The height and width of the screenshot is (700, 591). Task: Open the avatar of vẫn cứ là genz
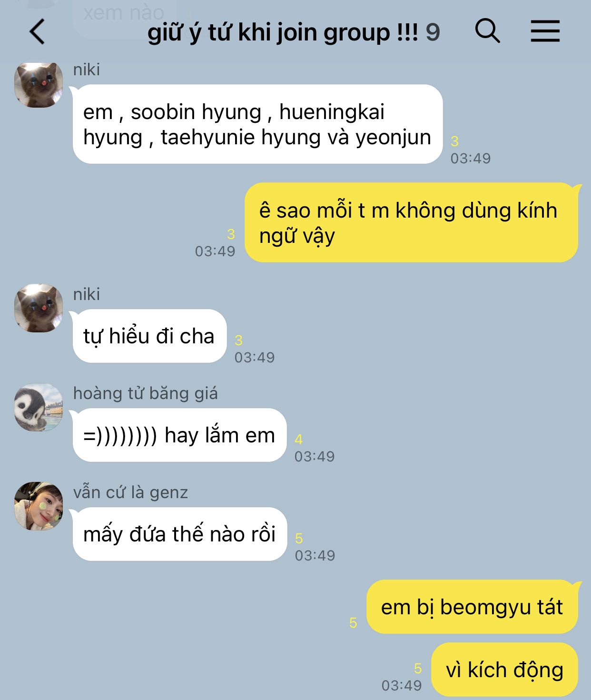39,506
